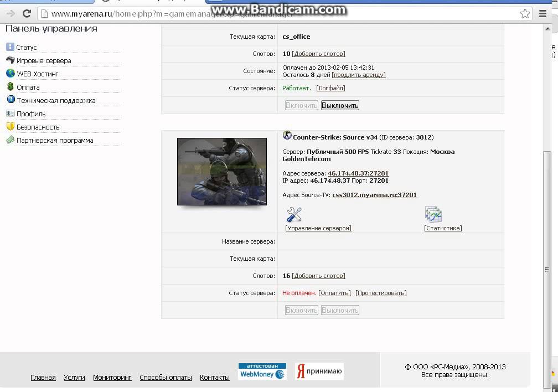
Task: Click the Протестировать link
Action: [381, 293]
